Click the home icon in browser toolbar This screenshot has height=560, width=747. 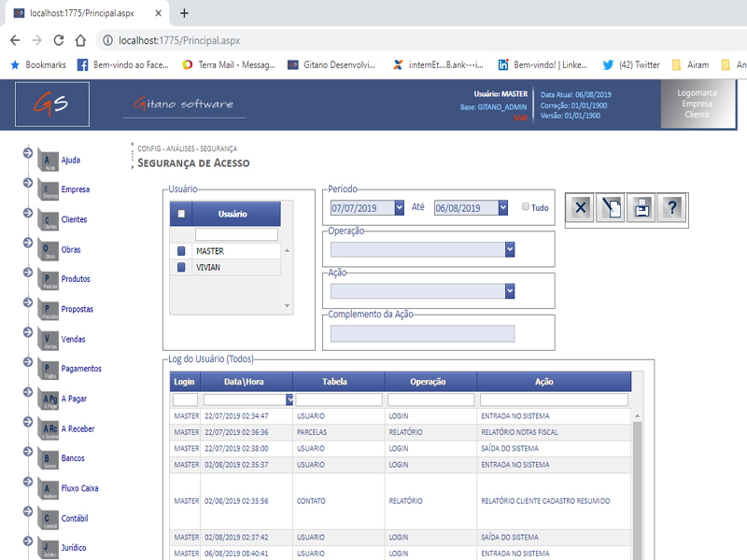(x=81, y=41)
